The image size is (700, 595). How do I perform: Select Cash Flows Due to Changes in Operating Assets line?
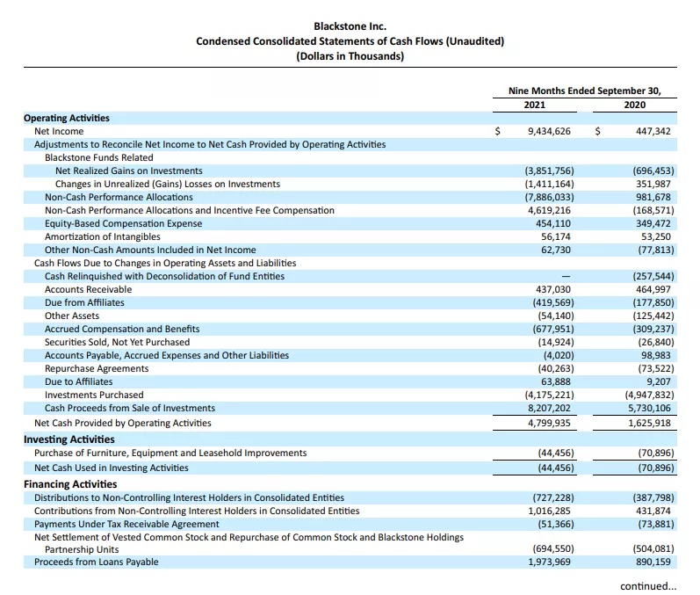click(165, 263)
